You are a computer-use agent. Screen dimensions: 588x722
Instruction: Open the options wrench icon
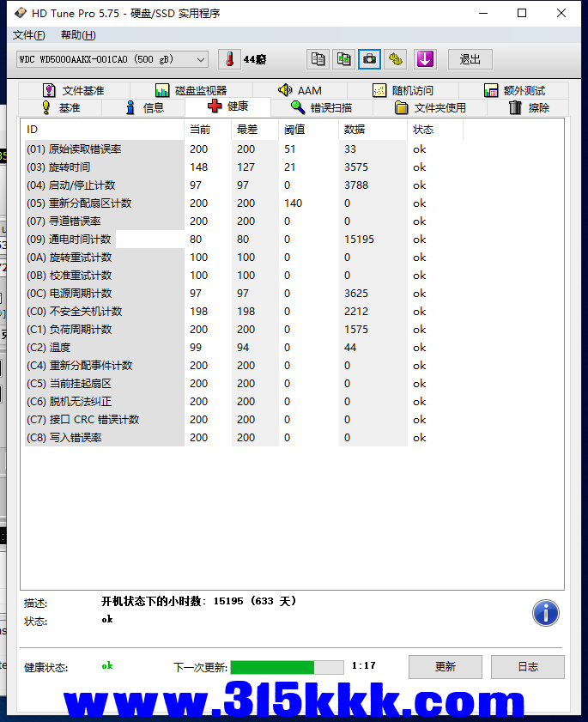pyautogui.click(x=395, y=59)
